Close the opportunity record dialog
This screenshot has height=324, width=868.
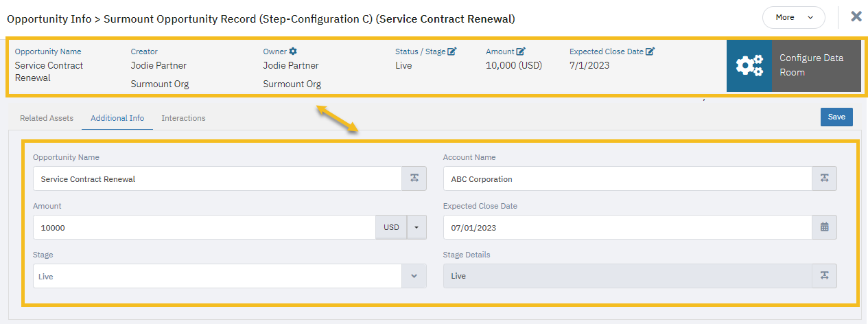[856, 16]
